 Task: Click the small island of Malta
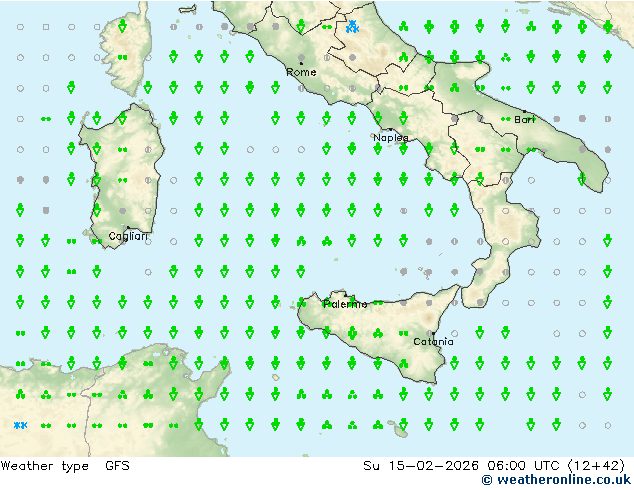coord(400,433)
